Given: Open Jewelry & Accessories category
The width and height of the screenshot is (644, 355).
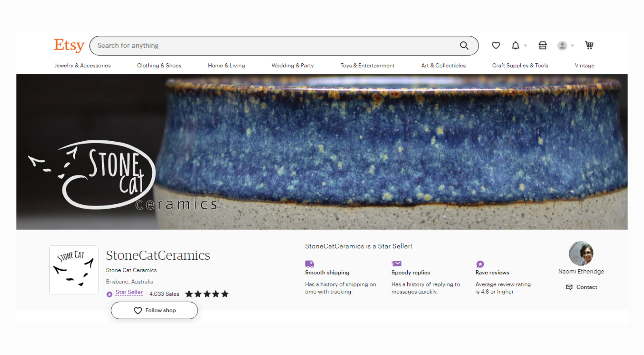Looking at the screenshot, I should tap(82, 65).
